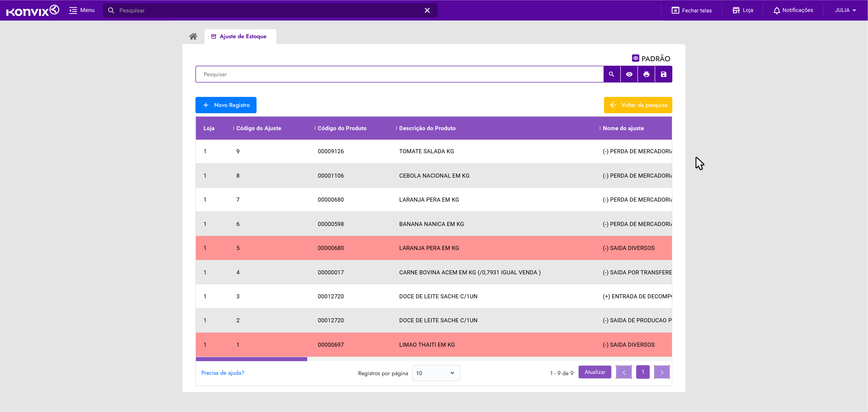Go to previous page chevron
The height and width of the screenshot is (412, 868).
coord(624,372)
